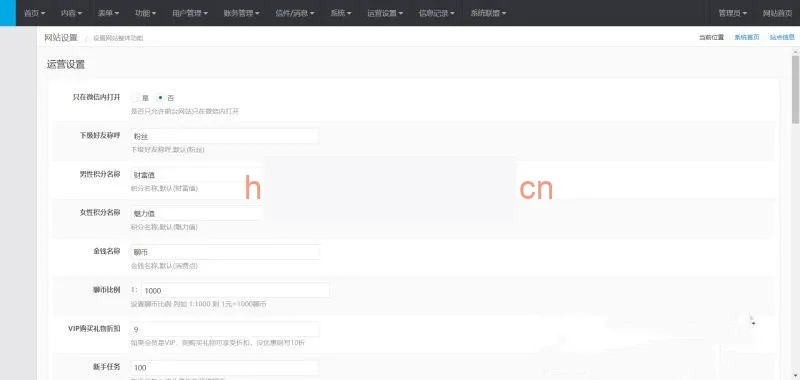Image resolution: width=800 pixels, height=380 pixels.
Task: Click the 新手任务 field showing 100
Action: tap(225, 368)
